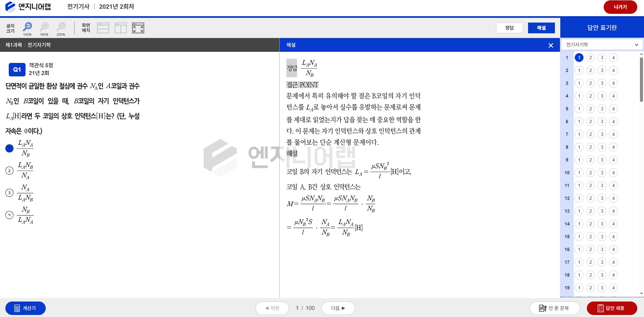The width and height of the screenshot is (644, 317).
Task: Close the 해설 explanation panel
Action: click(x=551, y=45)
